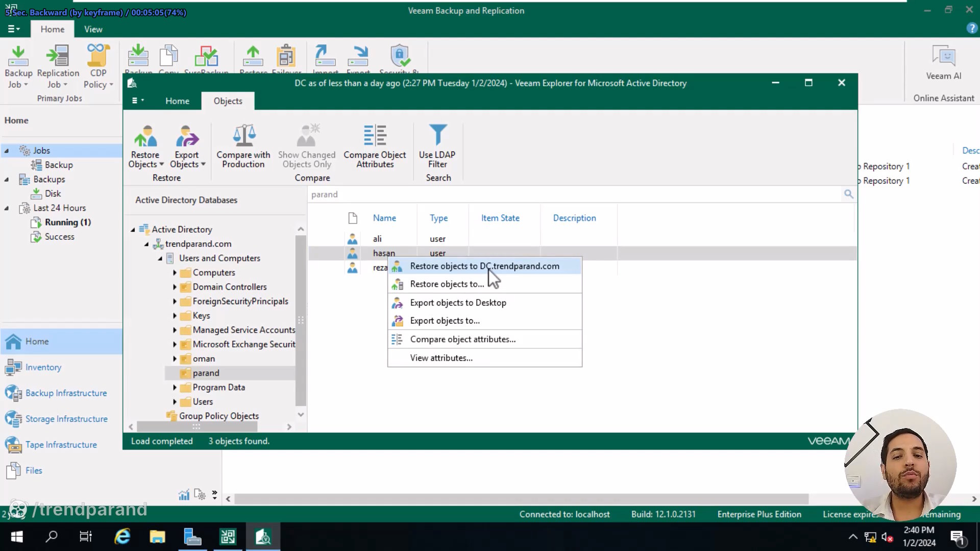The width and height of the screenshot is (980, 551).
Task: Expand the Computers folder
Action: 175,273
